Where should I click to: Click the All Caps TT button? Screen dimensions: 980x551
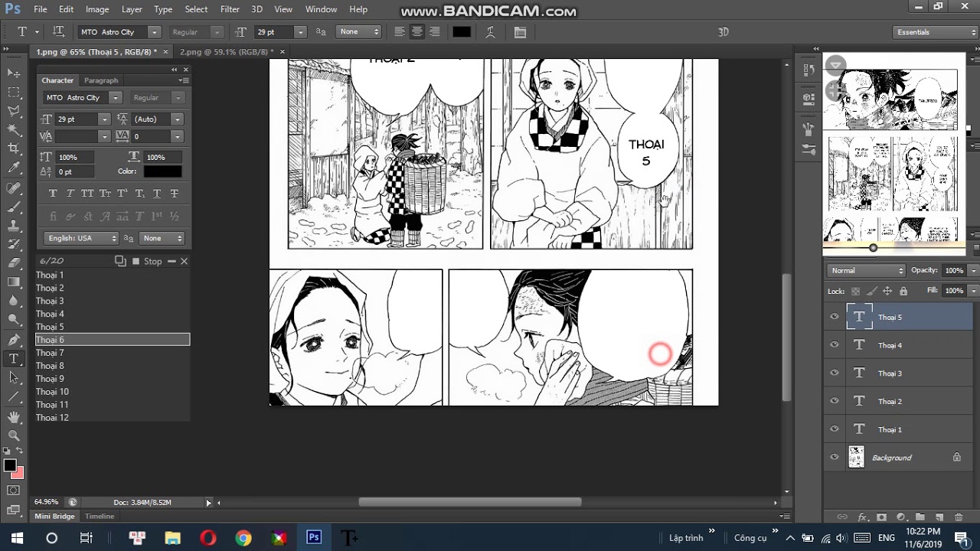click(x=87, y=194)
